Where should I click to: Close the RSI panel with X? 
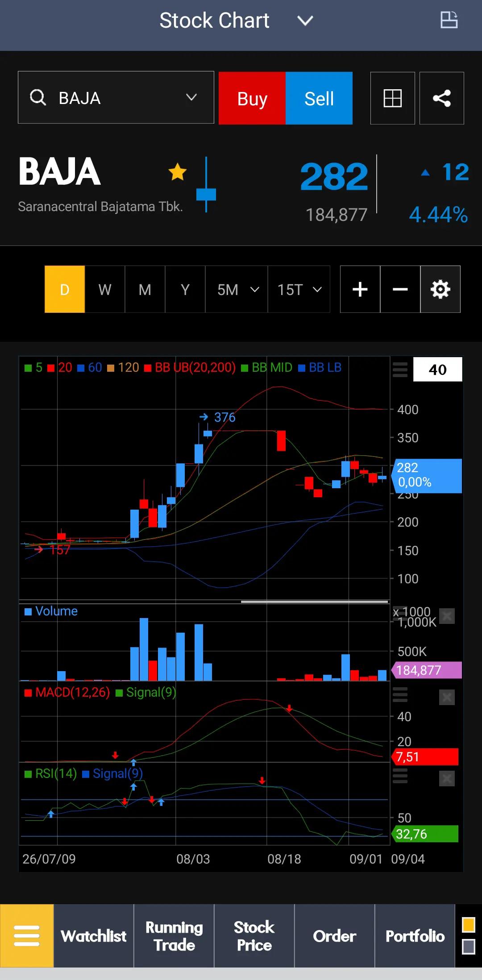(x=447, y=779)
